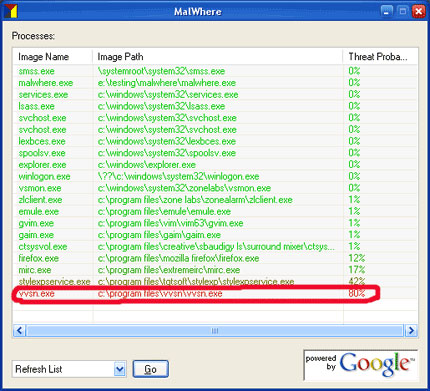The height and width of the screenshot is (391, 430).
Task: Sort by Threat Probability column header
Action: [380, 57]
